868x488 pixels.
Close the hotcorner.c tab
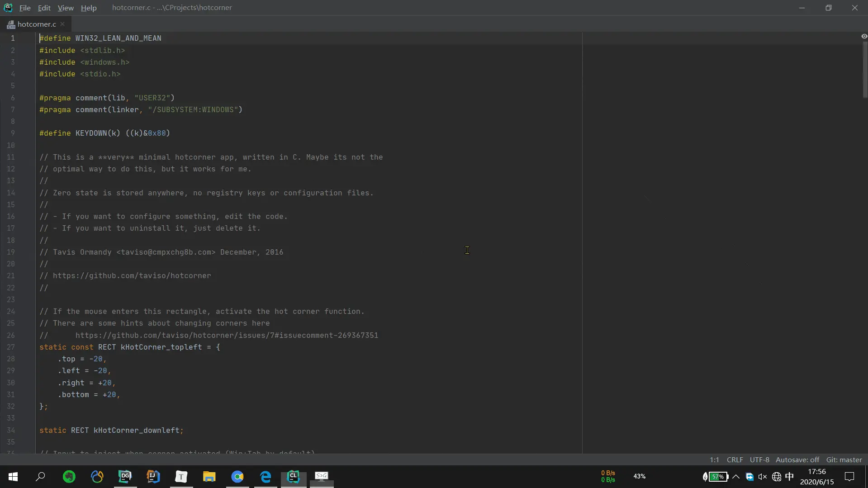[62, 24]
